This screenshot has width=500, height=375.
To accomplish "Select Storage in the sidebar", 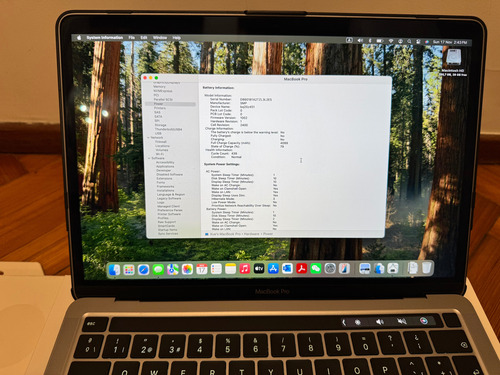I will point(160,125).
